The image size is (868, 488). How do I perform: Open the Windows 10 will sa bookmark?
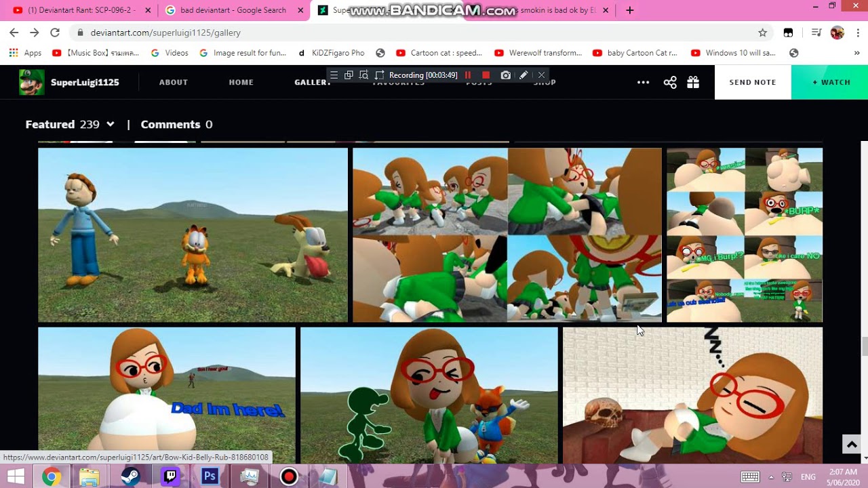(733, 53)
